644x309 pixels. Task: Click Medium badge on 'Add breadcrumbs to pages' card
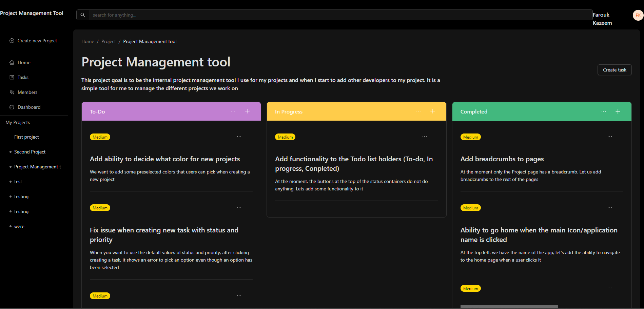point(471,137)
